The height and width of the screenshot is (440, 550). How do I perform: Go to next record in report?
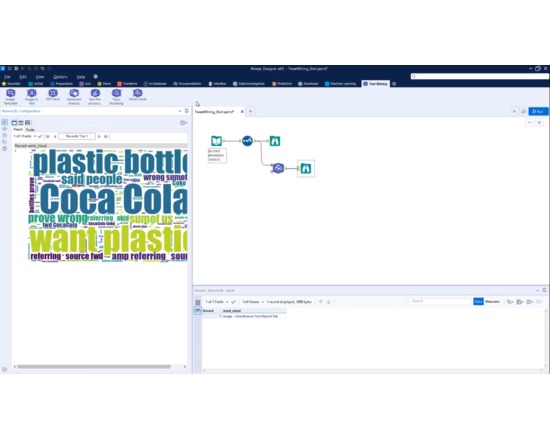click(99, 136)
